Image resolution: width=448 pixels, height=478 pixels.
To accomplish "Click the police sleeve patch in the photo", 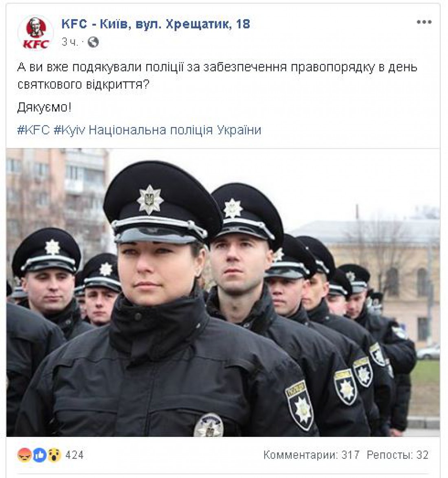I will pos(300,406).
